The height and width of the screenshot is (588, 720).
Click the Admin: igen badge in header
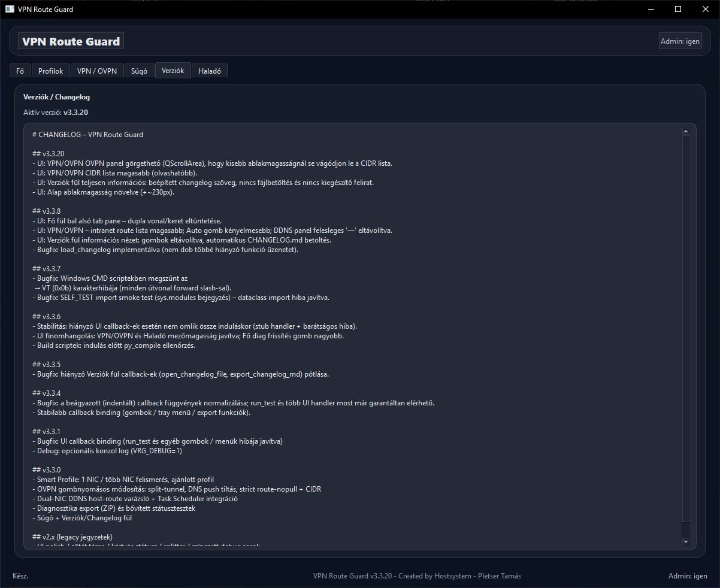tap(680, 41)
